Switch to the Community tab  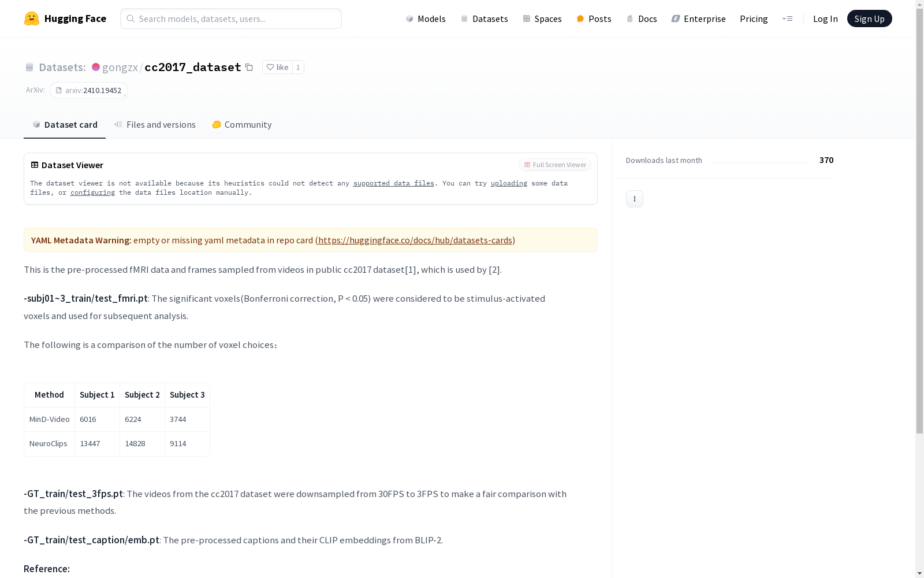tap(241, 124)
